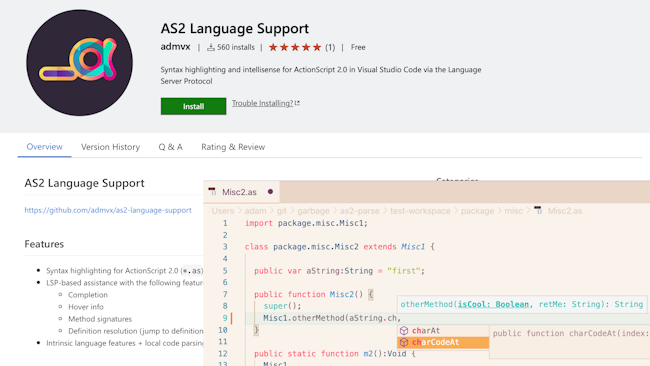Click the external link icon beside Trouble Installing
Screen dimensions: 650x366
pyautogui.click(x=297, y=103)
